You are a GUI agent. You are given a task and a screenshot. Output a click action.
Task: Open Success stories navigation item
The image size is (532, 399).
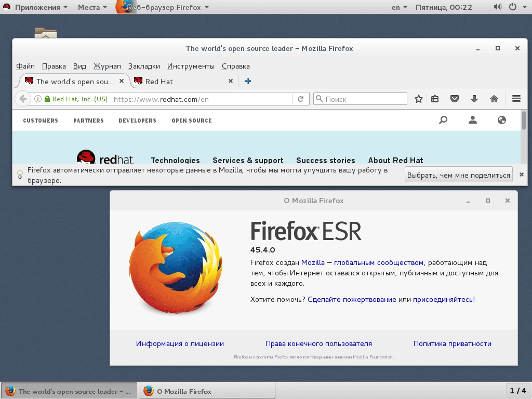point(326,160)
